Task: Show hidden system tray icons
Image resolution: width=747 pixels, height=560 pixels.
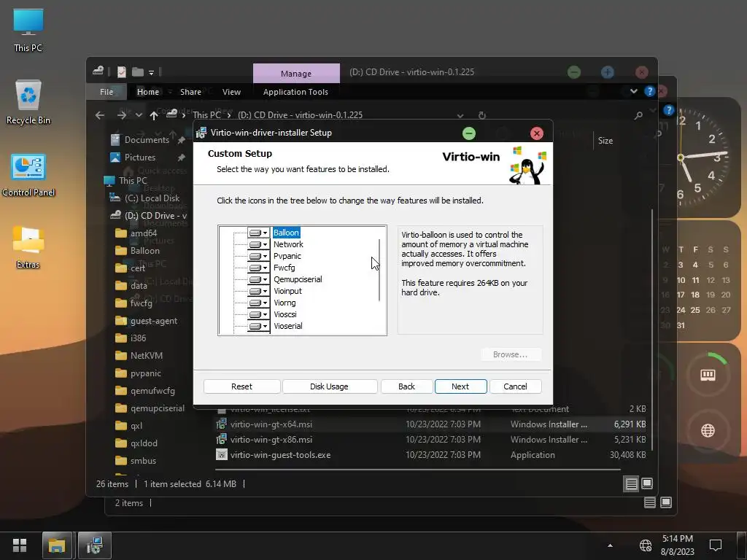Action: [x=610, y=545]
